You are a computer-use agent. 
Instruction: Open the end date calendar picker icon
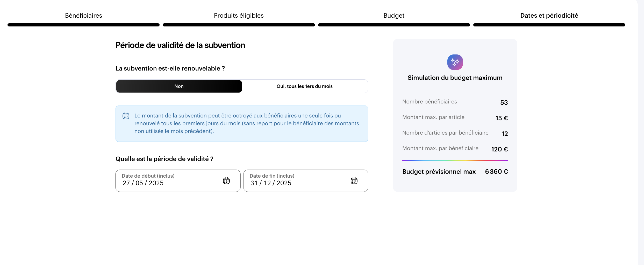tap(354, 181)
